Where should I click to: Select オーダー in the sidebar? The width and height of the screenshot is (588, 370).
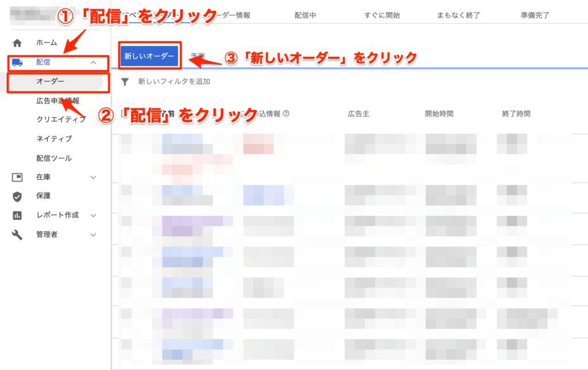[x=51, y=82]
